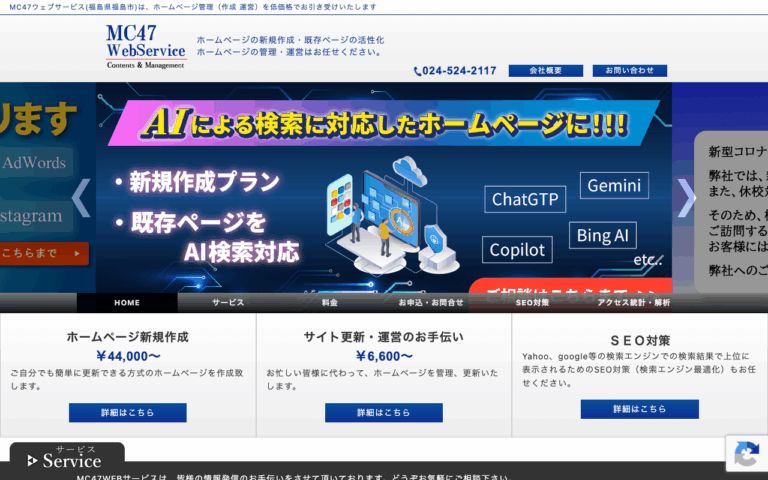Image resolution: width=768 pixels, height=480 pixels.
Task: Click the Copilot box in banner
Action: pyautogui.click(x=517, y=250)
